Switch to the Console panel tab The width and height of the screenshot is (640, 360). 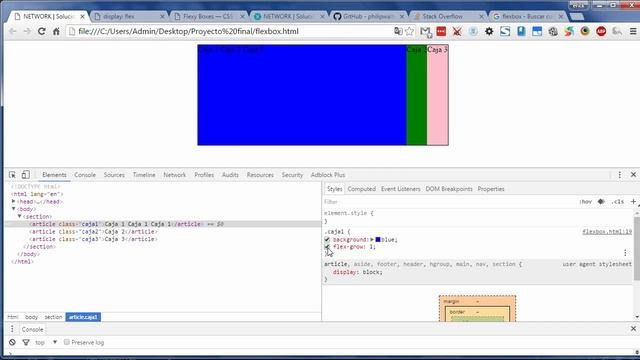tap(85, 175)
